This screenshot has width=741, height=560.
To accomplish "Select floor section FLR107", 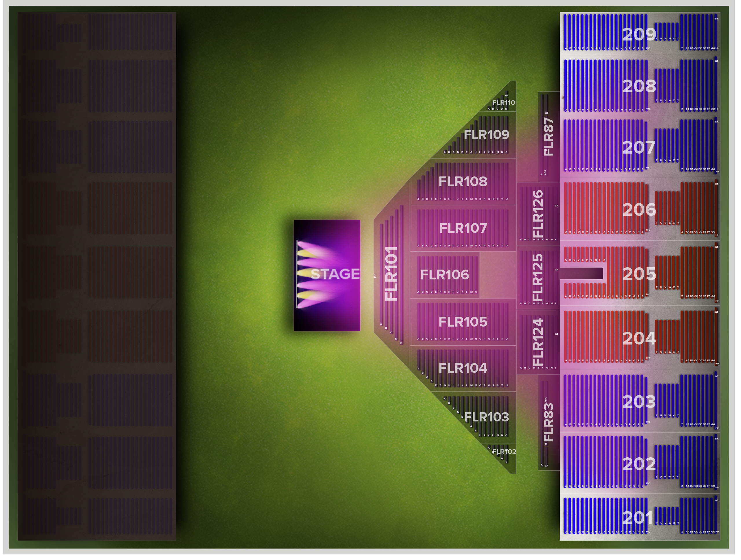I will pos(463,228).
